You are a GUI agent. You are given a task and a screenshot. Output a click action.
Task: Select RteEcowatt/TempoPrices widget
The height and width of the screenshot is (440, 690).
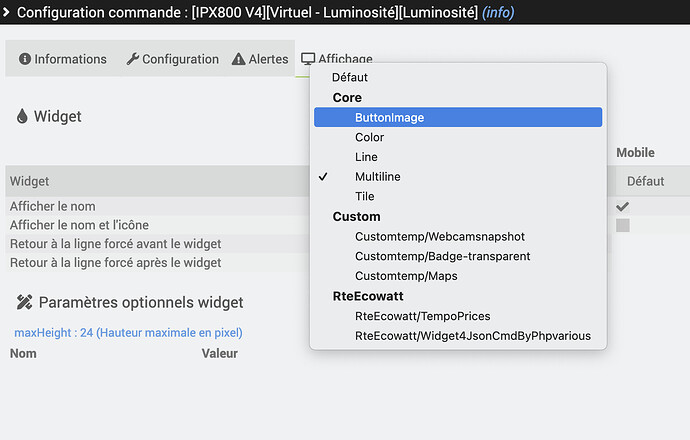point(422,316)
